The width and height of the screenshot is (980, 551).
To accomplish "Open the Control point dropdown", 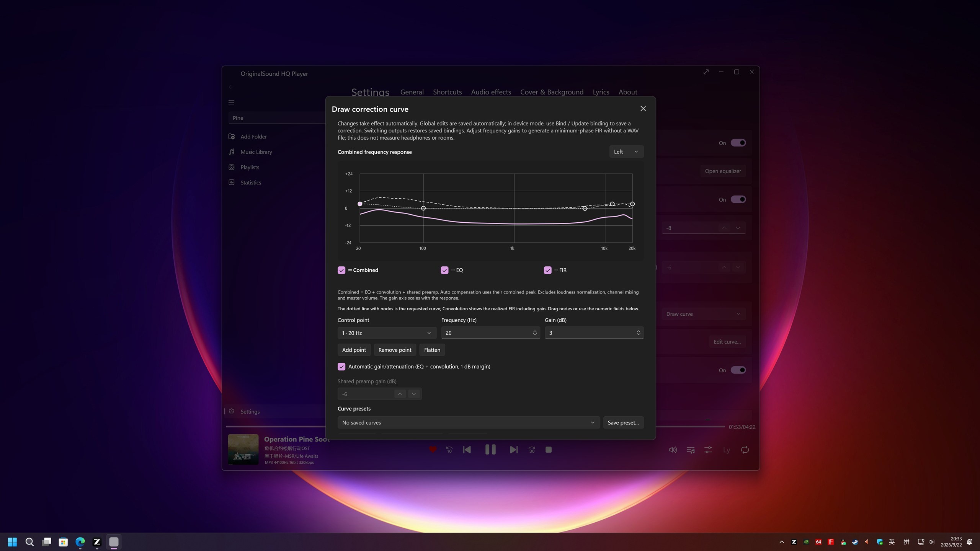I will coord(387,333).
